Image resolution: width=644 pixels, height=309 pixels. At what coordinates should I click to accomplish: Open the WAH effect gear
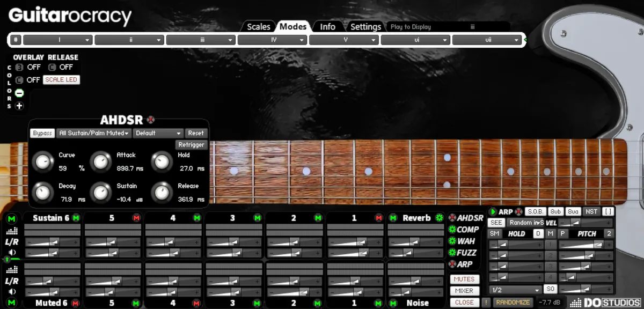pyautogui.click(x=452, y=241)
